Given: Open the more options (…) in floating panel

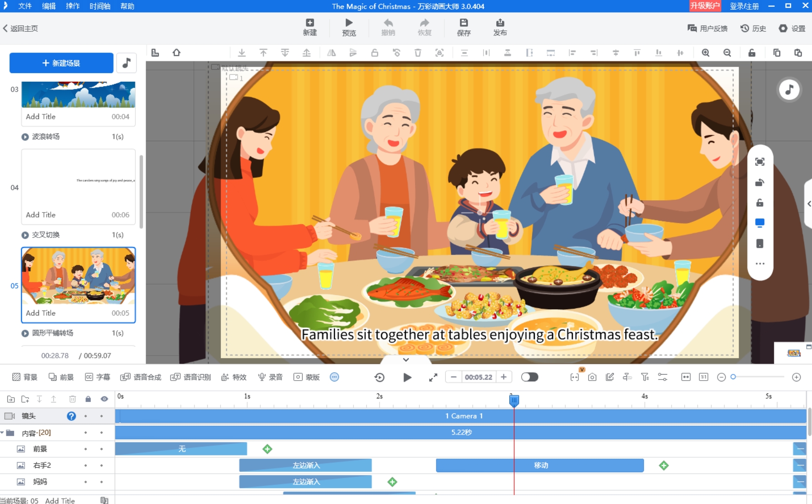Looking at the screenshot, I should [760, 264].
